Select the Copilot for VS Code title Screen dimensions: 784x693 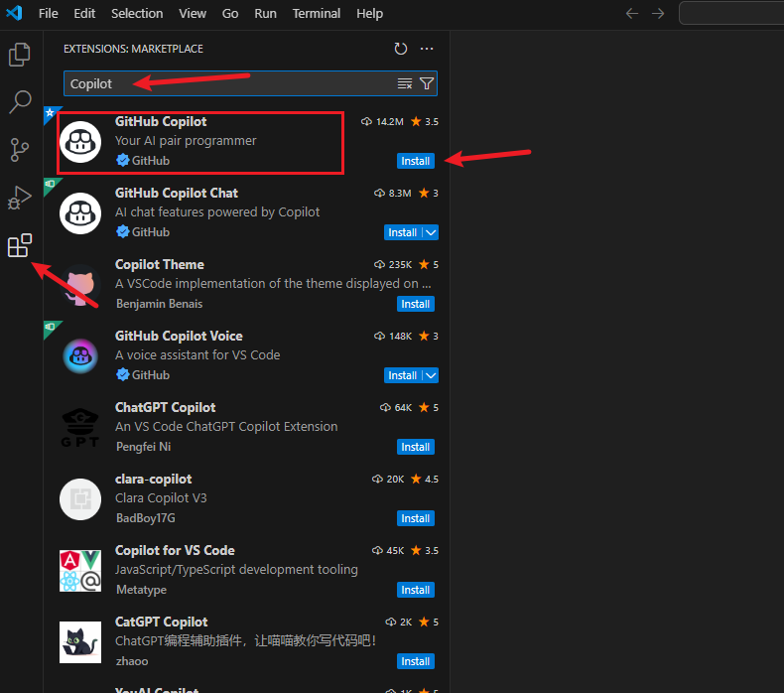[x=175, y=551]
